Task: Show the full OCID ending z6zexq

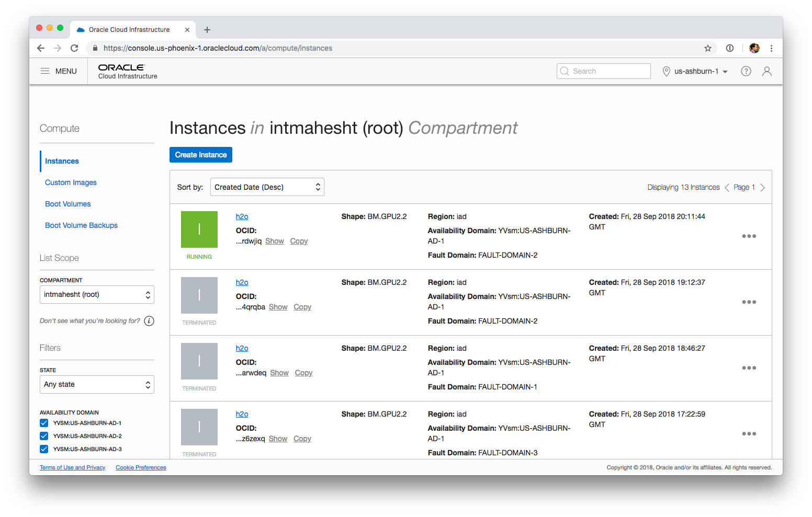Action: (278, 439)
